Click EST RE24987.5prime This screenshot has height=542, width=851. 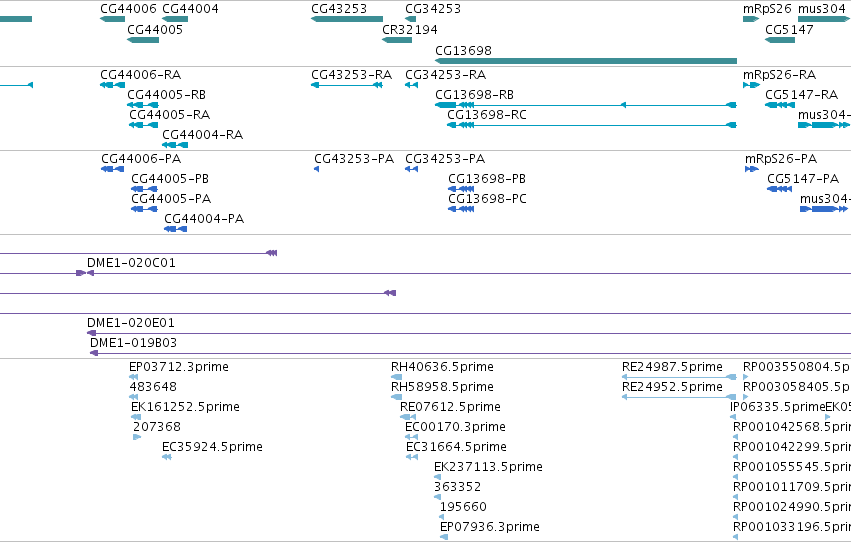coord(672,367)
